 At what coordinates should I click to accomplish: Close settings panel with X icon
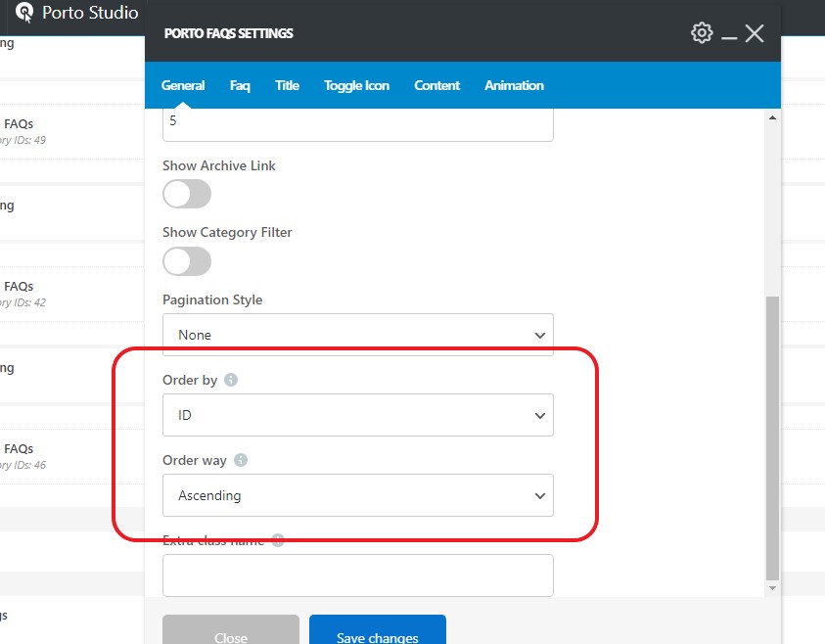click(x=755, y=33)
